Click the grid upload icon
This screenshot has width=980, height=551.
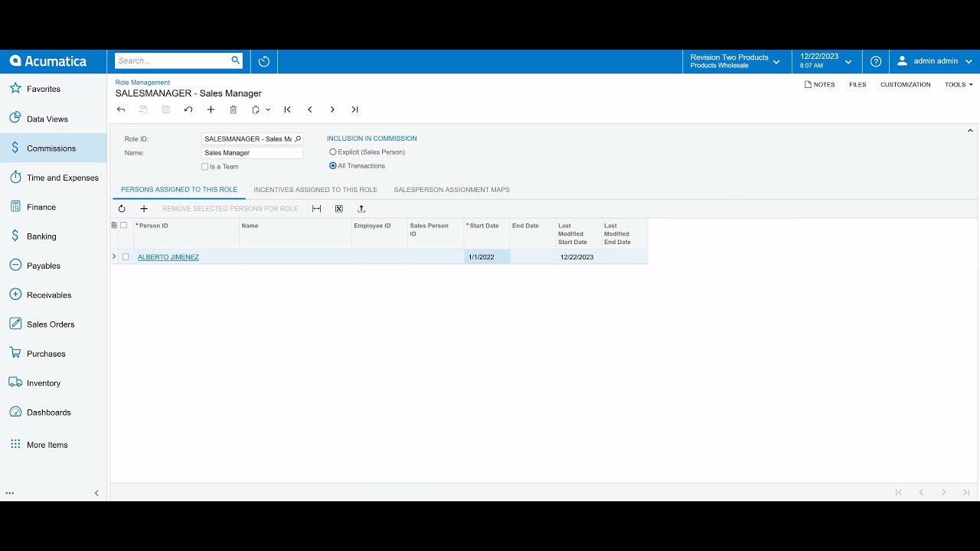(361, 208)
